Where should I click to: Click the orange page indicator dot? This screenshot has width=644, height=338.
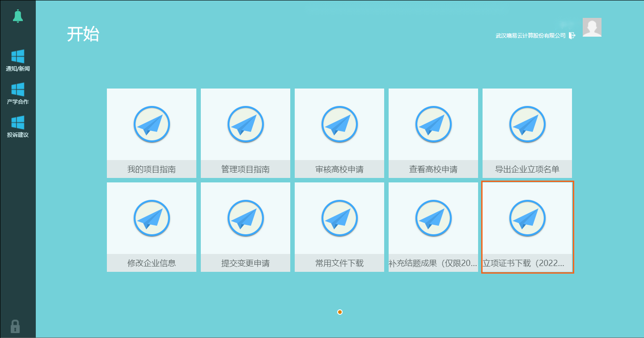coord(340,312)
